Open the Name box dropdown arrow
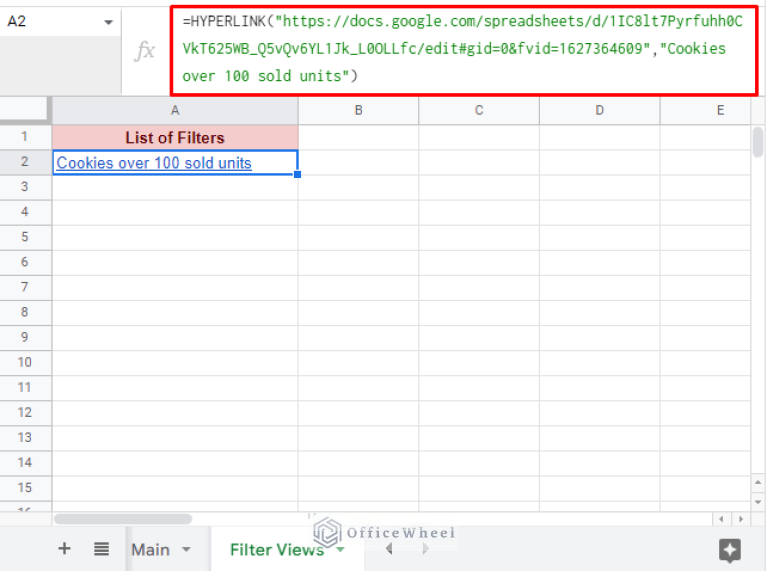 coord(109,22)
